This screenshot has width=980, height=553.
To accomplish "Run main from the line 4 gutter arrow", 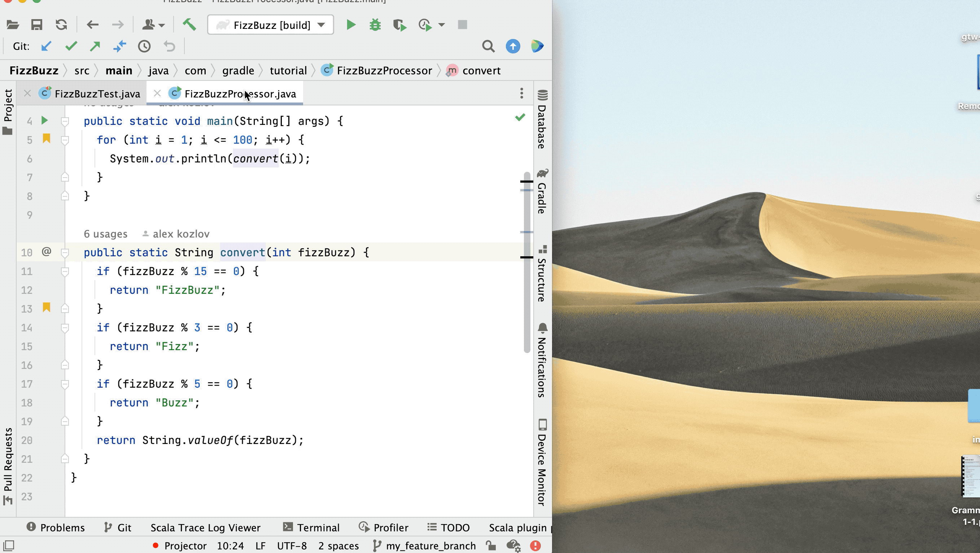I will pos(44,121).
